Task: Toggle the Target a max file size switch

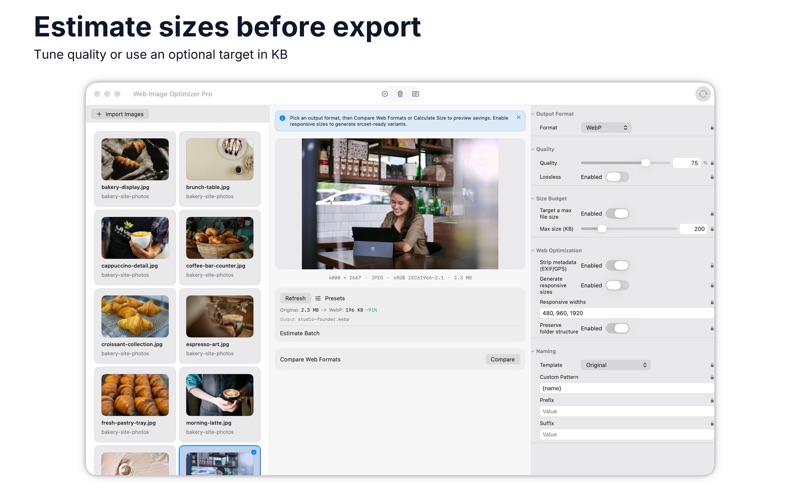Action: click(x=617, y=213)
